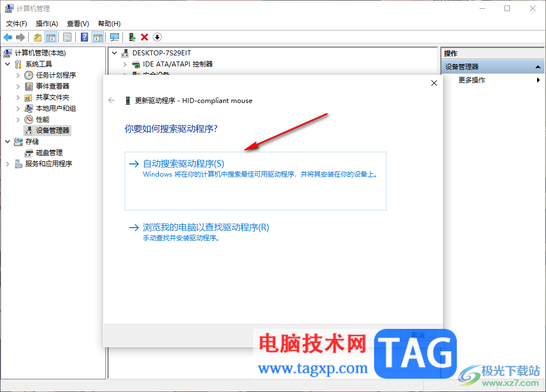Select 磁盘管理 tree label
The image size is (546, 392).
49,153
